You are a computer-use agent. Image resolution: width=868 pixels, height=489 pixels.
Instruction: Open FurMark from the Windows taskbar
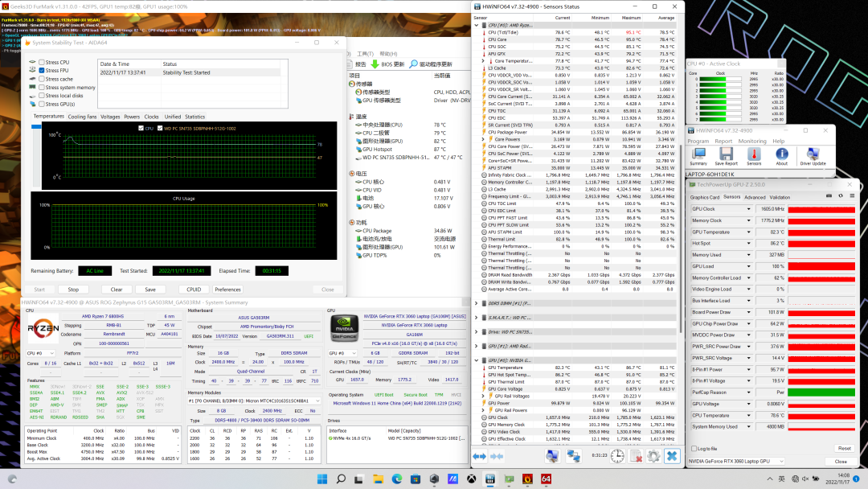pyautogui.click(x=528, y=479)
